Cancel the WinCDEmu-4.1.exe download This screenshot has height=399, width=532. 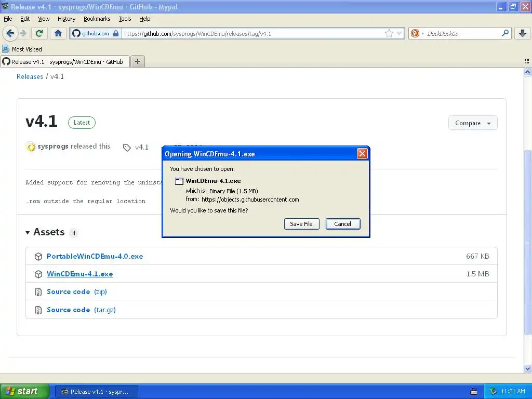point(343,224)
